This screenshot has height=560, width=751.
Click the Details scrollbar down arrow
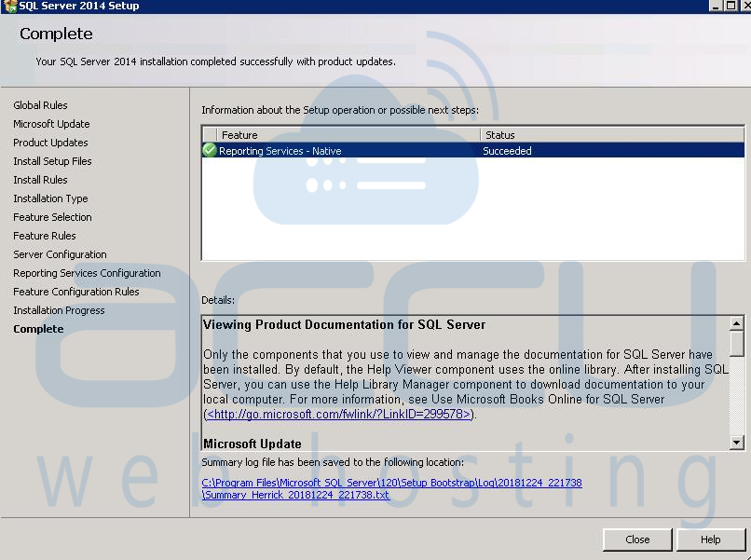(x=736, y=442)
